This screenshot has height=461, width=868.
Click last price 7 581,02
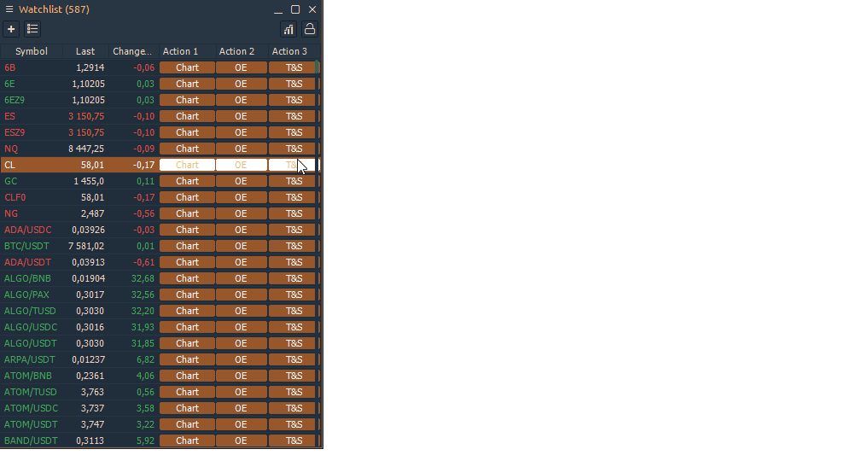click(x=86, y=246)
